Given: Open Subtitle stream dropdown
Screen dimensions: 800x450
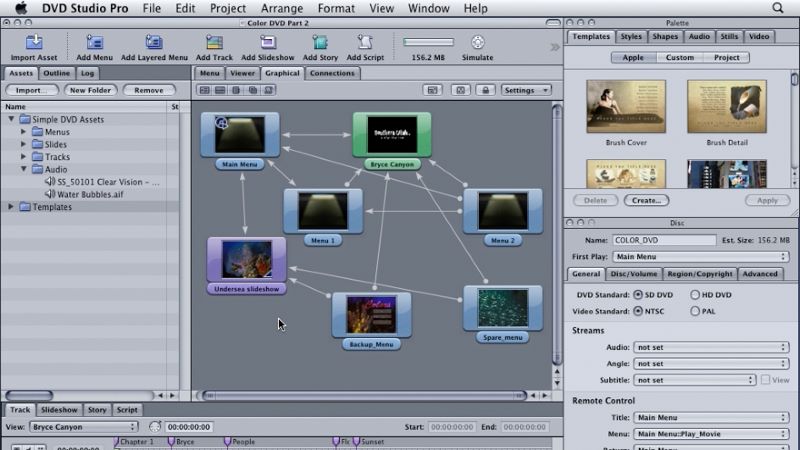Looking at the screenshot, I should coord(694,380).
